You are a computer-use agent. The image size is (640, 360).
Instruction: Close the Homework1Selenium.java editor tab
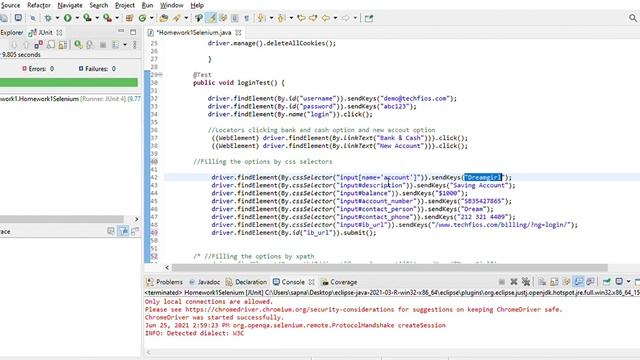pos(238,32)
